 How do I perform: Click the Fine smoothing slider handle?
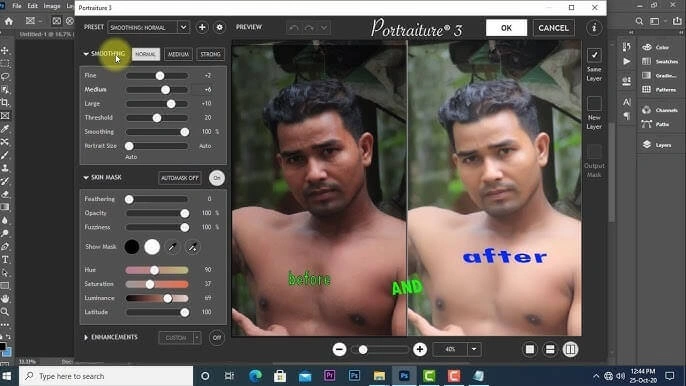click(x=160, y=76)
